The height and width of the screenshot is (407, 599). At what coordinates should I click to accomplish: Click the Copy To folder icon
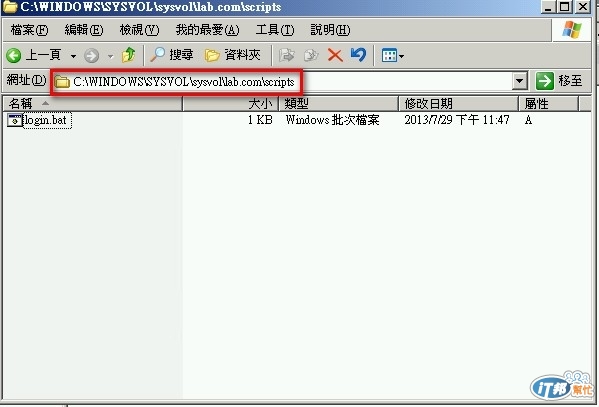tap(311, 55)
